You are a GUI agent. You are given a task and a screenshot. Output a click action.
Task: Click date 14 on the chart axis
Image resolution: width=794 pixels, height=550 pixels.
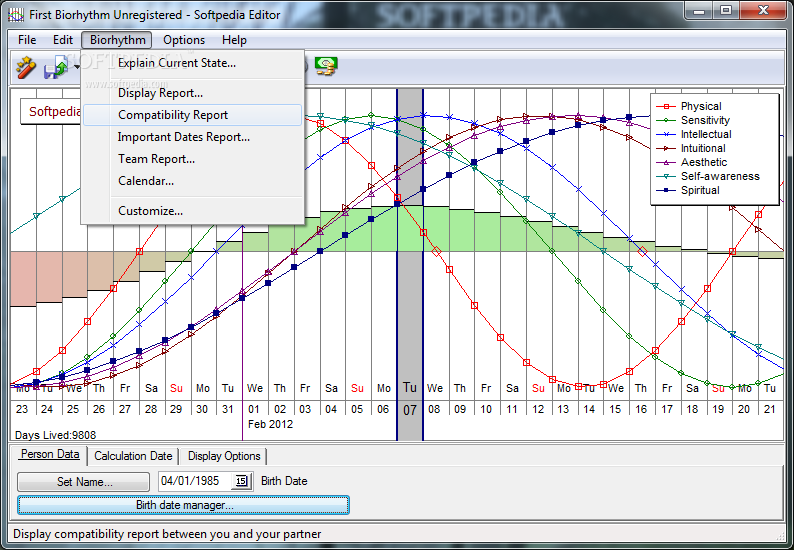[x=589, y=409]
